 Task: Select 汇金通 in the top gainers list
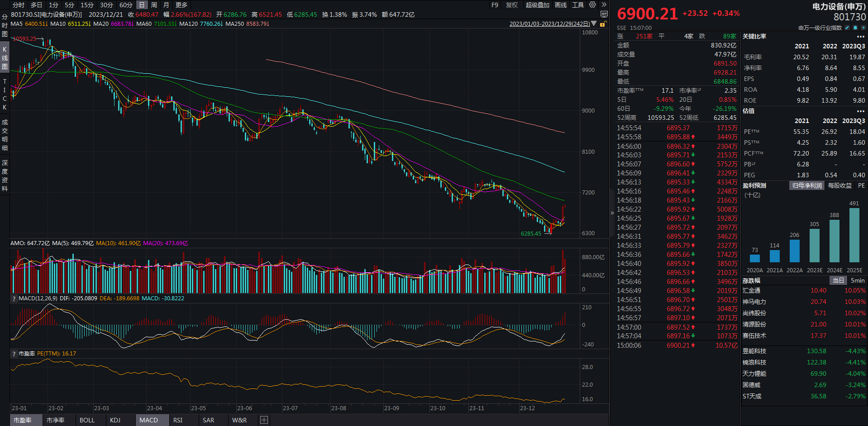point(751,291)
